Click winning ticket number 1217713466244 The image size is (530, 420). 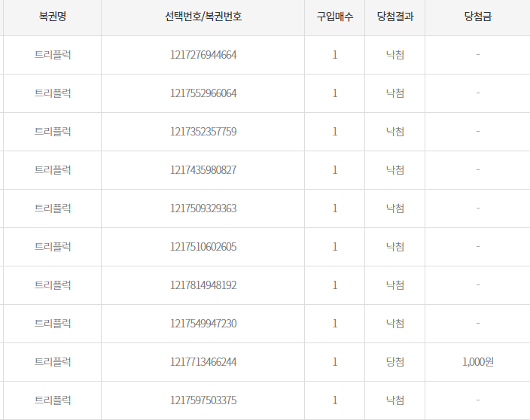(203, 362)
